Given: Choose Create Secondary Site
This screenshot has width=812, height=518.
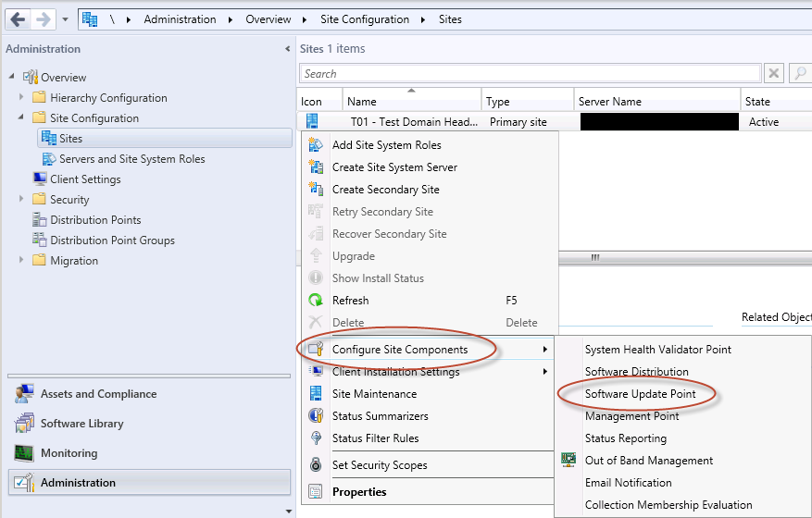Looking at the screenshot, I should pos(386,190).
